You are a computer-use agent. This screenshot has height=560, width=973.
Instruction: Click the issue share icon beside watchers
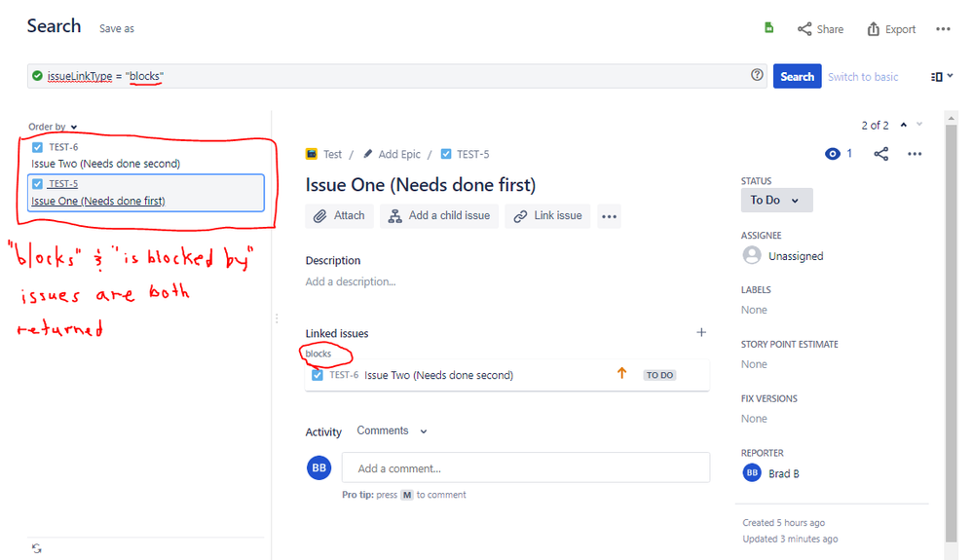click(x=880, y=154)
